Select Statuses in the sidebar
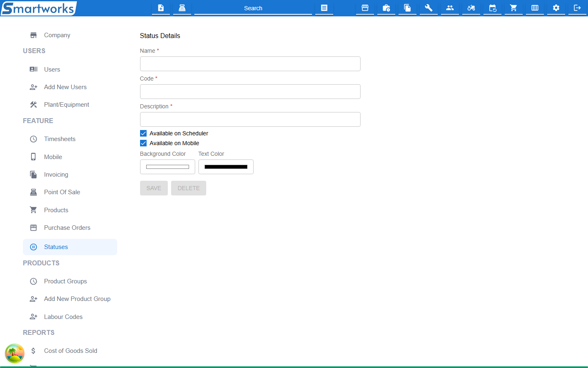The image size is (588, 368). pyautogui.click(x=70, y=247)
